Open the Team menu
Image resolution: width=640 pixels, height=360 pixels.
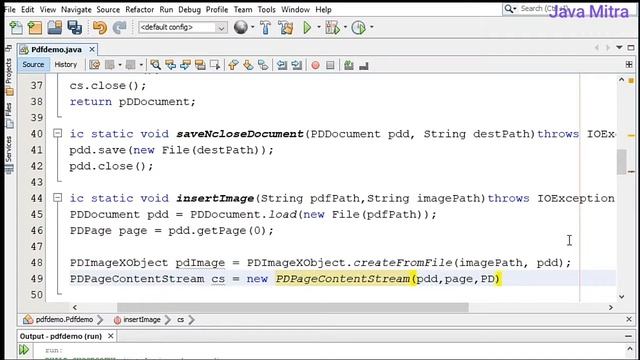pos(243,9)
